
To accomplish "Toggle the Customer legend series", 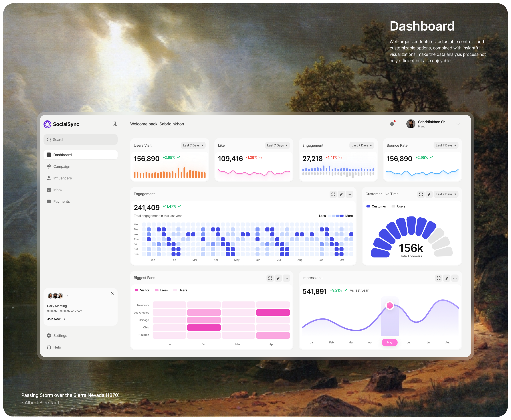I will click(x=376, y=206).
